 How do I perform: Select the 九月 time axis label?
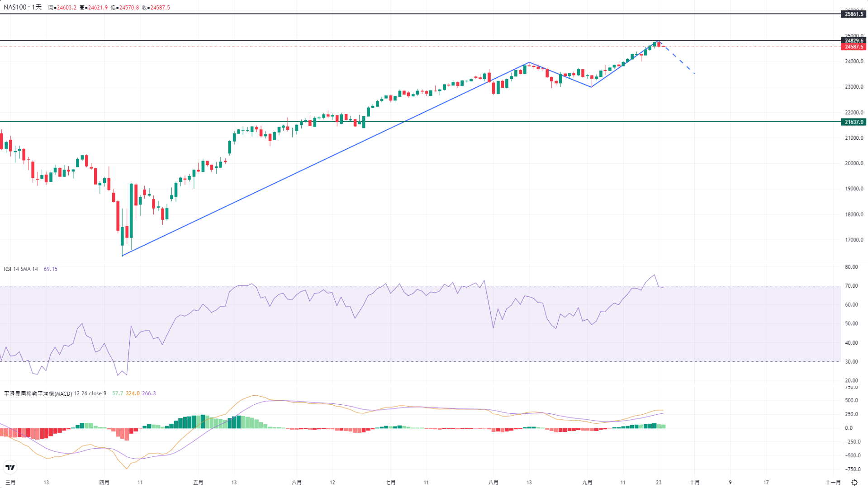587,483
